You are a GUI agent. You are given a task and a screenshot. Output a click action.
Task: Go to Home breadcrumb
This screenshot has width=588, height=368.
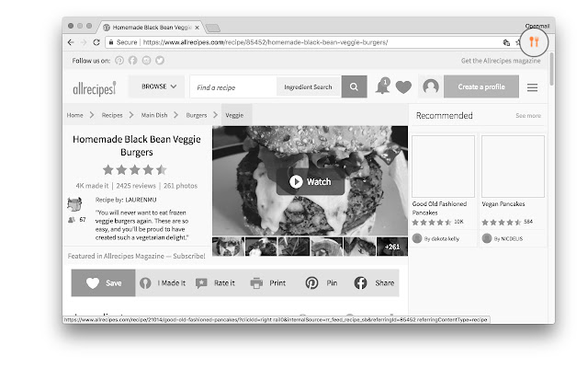coord(75,115)
